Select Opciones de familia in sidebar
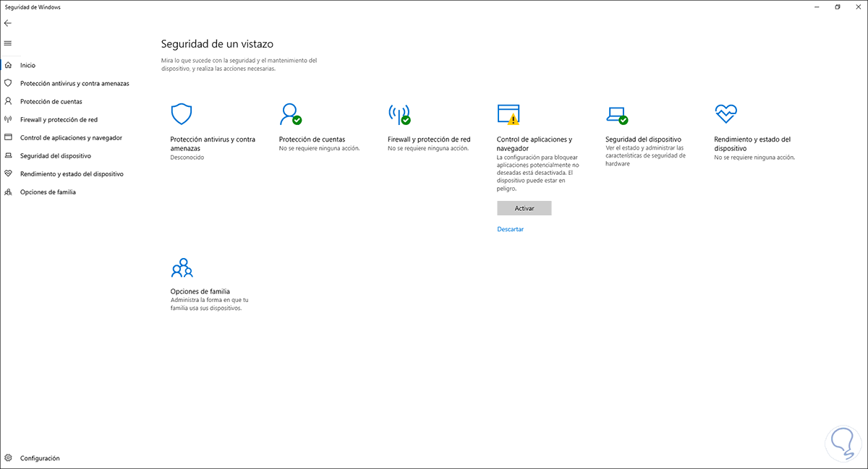868x469 pixels. [48, 192]
